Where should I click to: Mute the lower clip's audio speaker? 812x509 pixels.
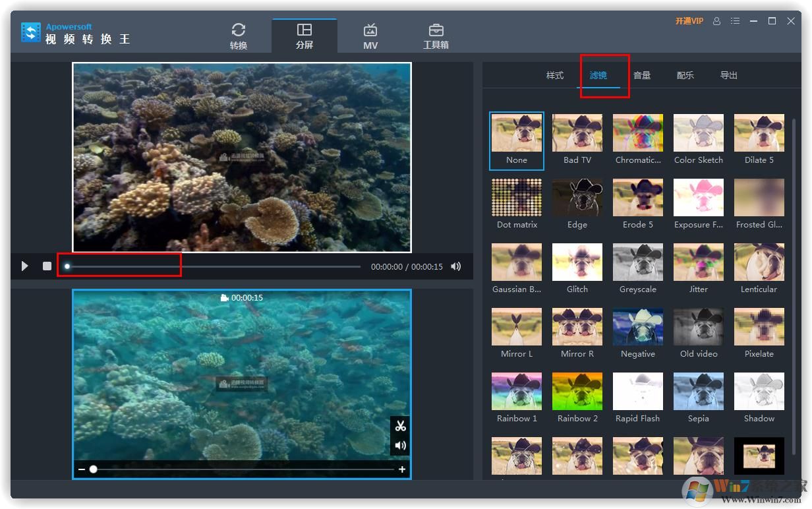tap(400, 446)
